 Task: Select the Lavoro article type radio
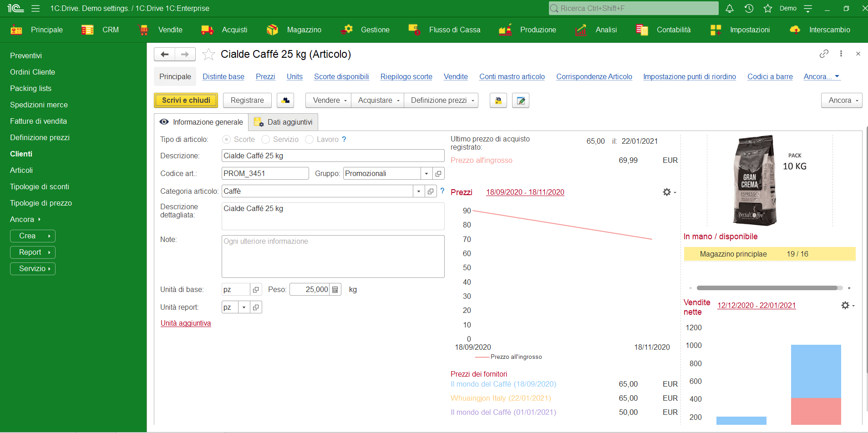[309, 139]
